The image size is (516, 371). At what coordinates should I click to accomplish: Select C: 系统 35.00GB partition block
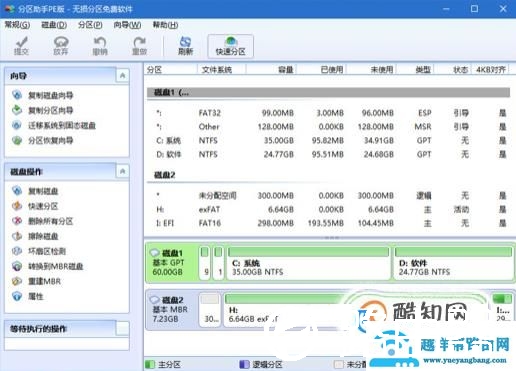pos(308,263)
